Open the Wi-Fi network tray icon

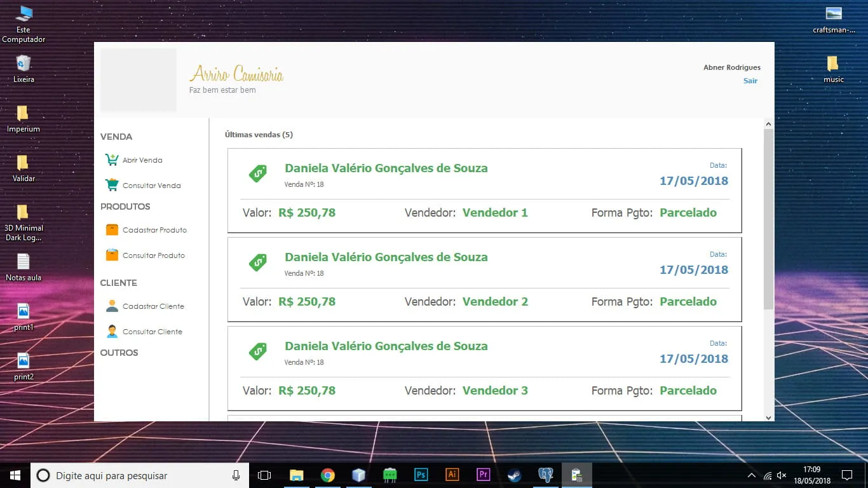pos(768,475)
